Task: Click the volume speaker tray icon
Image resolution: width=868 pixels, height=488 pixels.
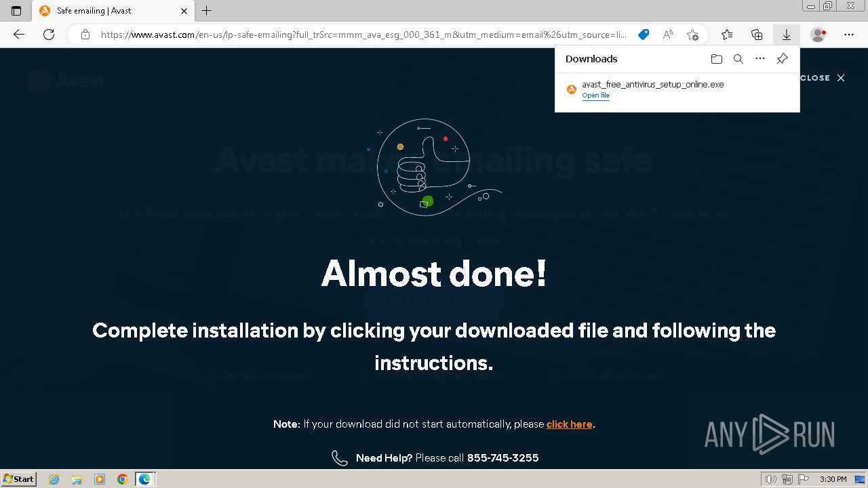Action: click(771, 479)
